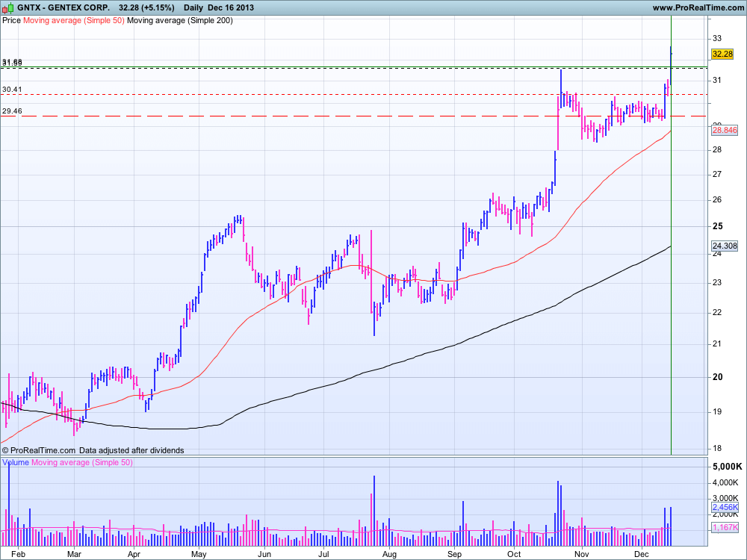
Task: Click the Moving average (Simple 200) legend
Action: (x=180, y=20)
